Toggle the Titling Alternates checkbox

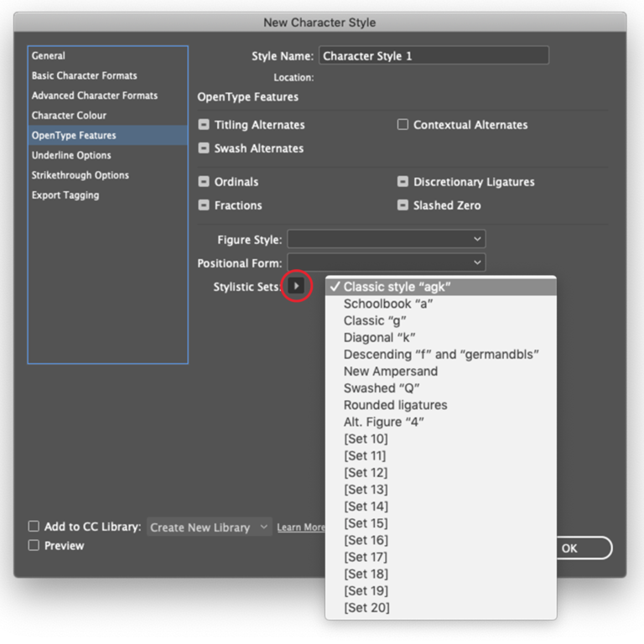(204, 125)
